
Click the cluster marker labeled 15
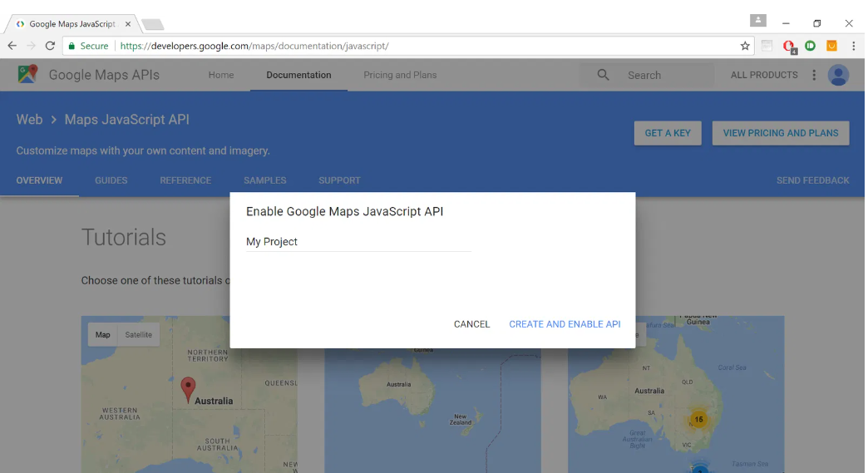(698, 420)
